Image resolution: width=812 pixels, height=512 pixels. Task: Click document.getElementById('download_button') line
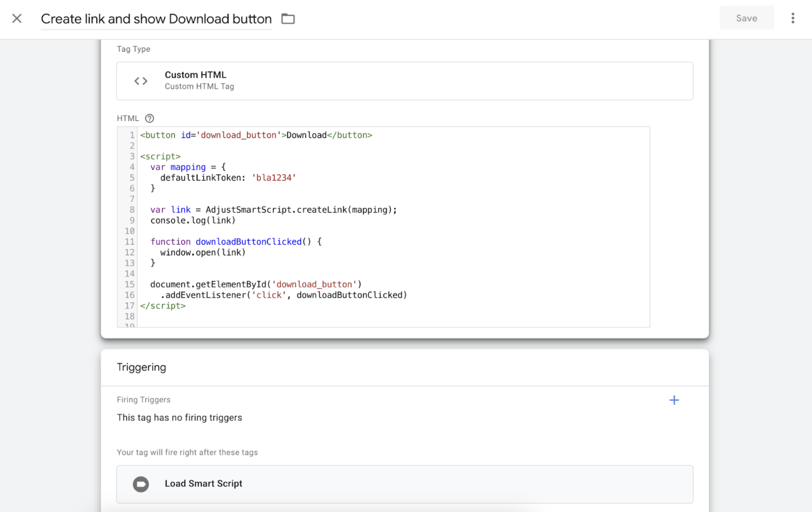tap(256, 284)
